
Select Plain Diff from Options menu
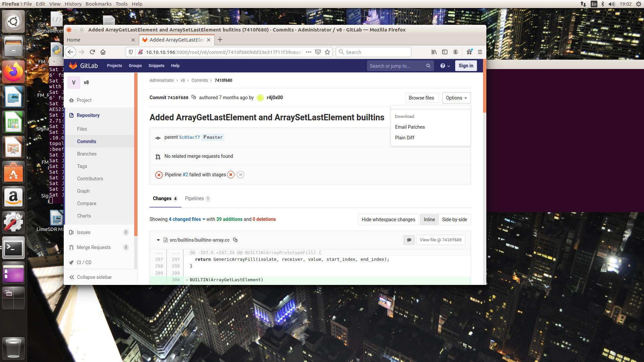[405, 138]
